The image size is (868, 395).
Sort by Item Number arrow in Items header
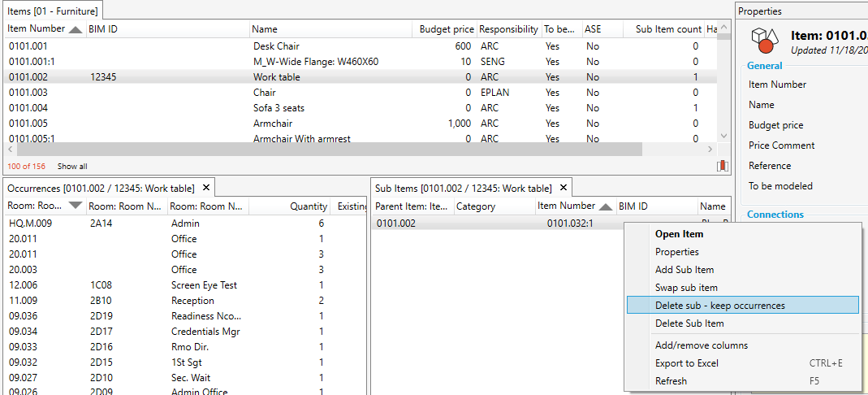click(x=75, y=30)
